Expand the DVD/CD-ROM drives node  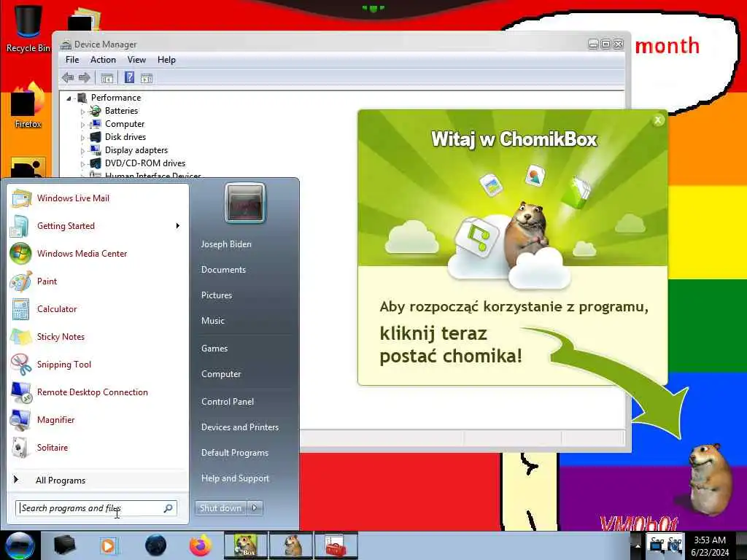(83, 164)
